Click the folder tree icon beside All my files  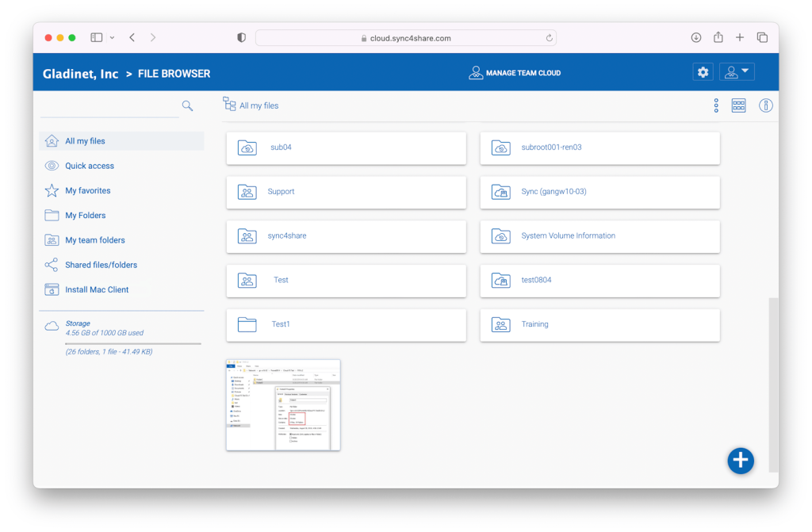[229, 104]
